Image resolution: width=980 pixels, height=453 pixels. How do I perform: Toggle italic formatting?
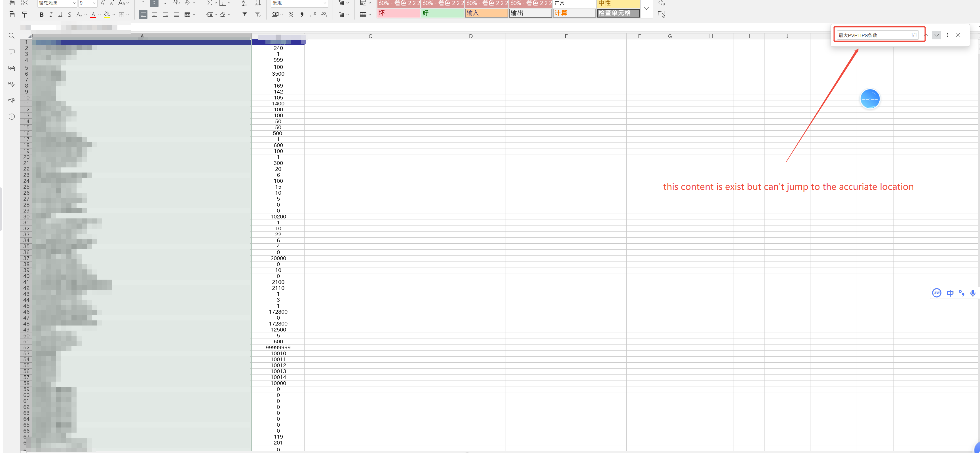51,14
